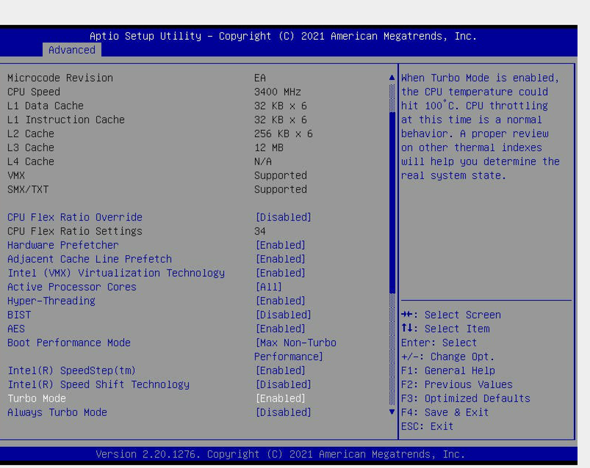This screenshot has width=590, height=468.
Task: Toggle Adjacent Cache Line Prefetch [Enabled] value
Action: [280, 259]
